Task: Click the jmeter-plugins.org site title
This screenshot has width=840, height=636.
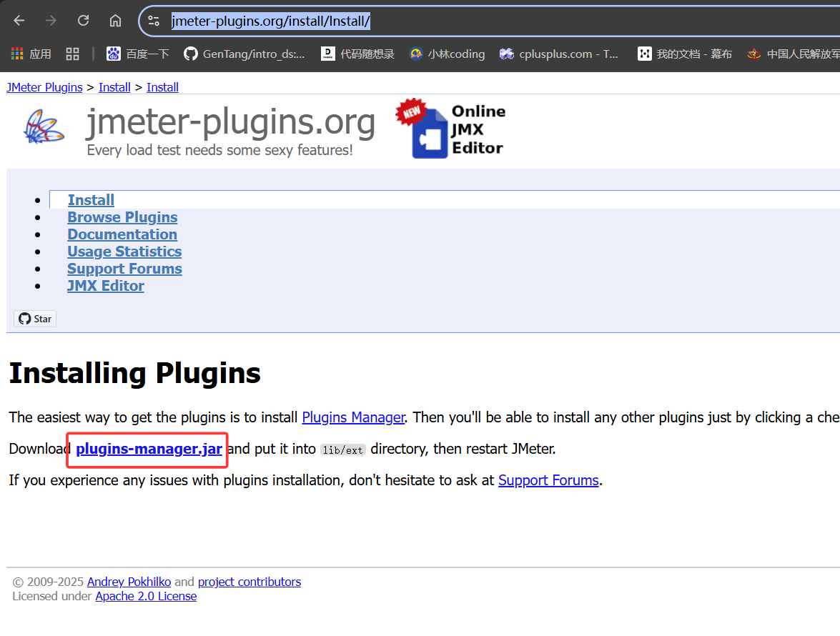Action: click(x=230, y=121)
